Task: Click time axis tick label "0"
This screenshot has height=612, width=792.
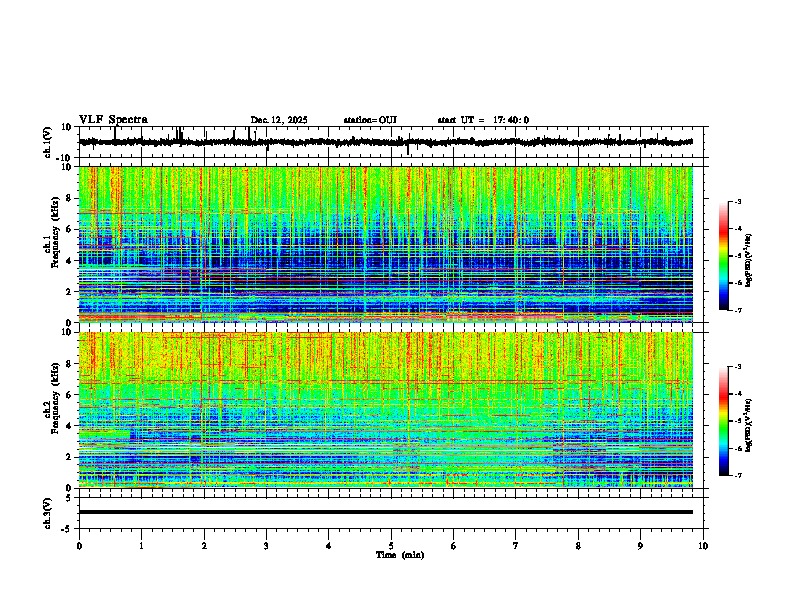Action: coord(79,546)
